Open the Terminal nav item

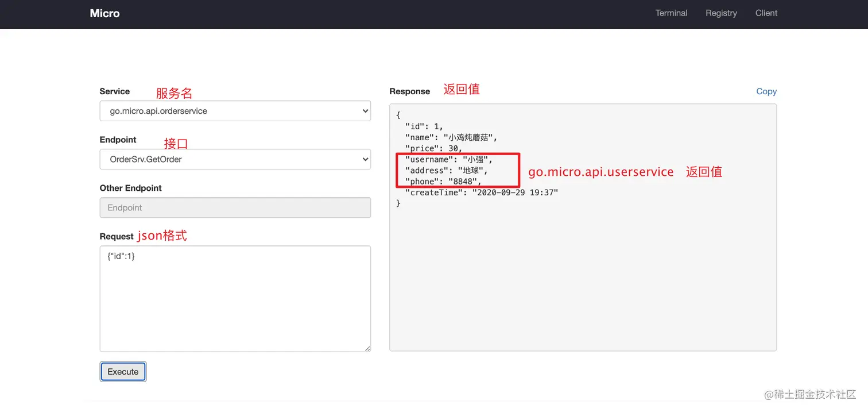point(671,13)
